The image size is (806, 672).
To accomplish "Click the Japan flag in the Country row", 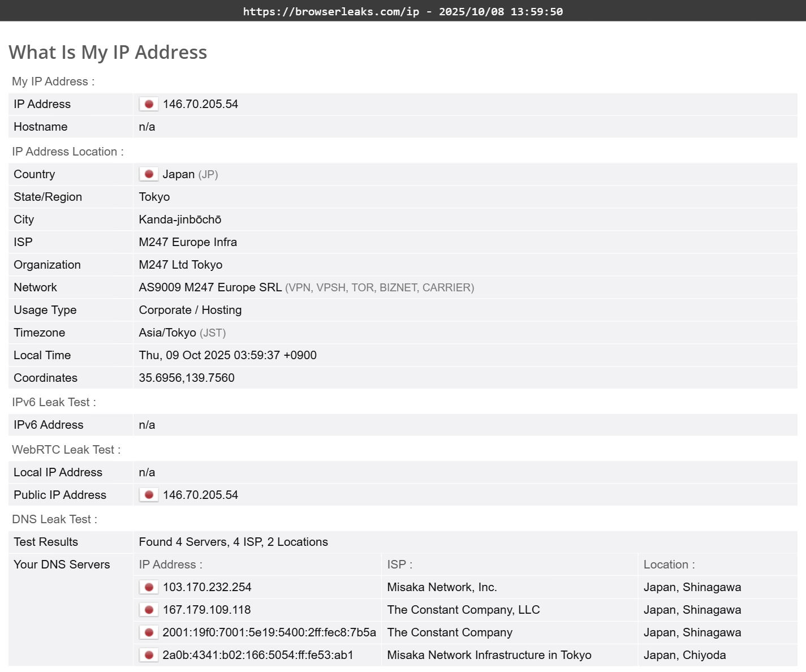I will (x=149, y=174).
